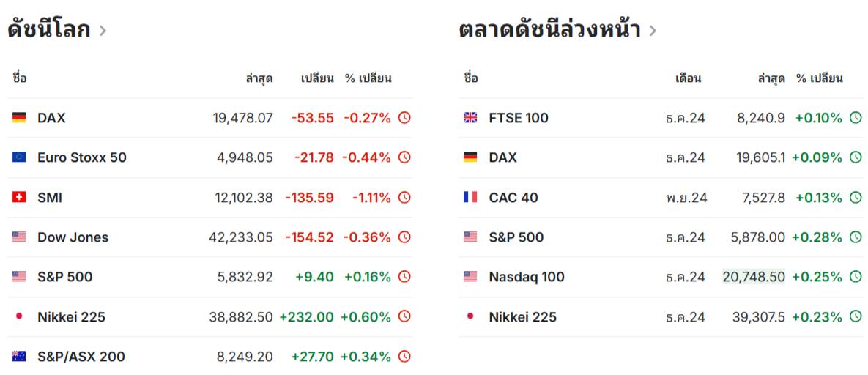The height and width of the screenshot is (375, 868).
Task: Click the red clock icon in DAX row
Action: pos(404,118)
